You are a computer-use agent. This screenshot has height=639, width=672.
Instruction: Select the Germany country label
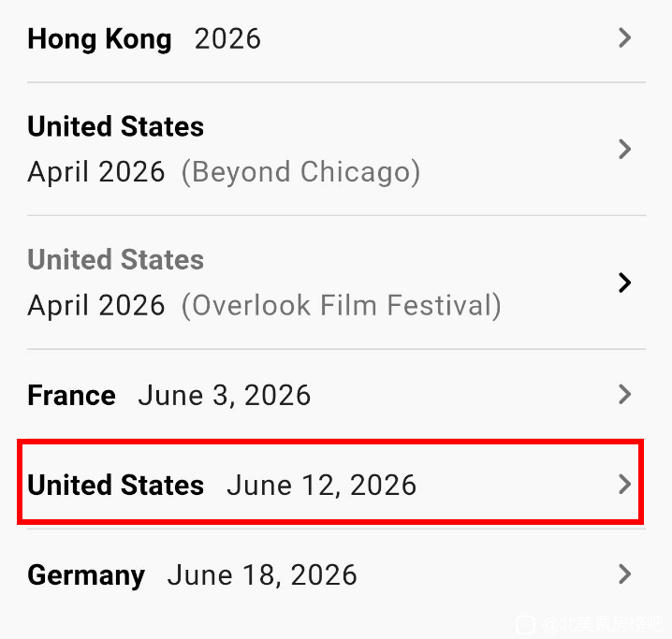pyautogui.click(x=86, y=574)
